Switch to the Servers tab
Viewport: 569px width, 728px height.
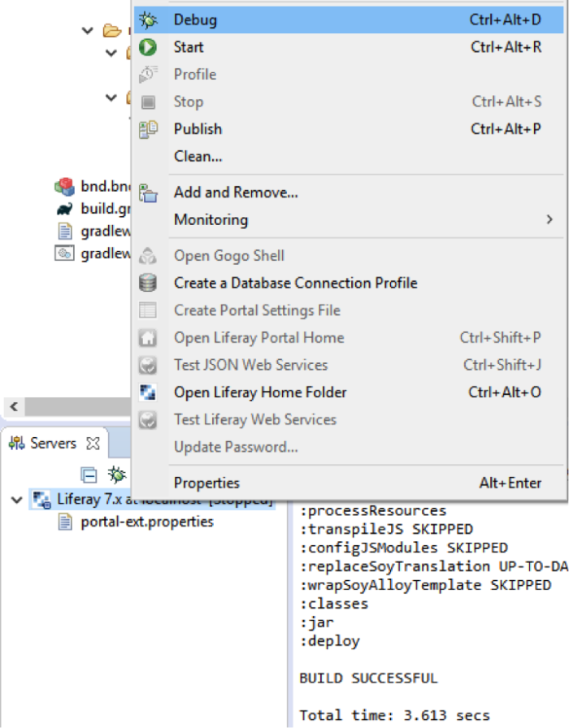[x=53, y=444]
